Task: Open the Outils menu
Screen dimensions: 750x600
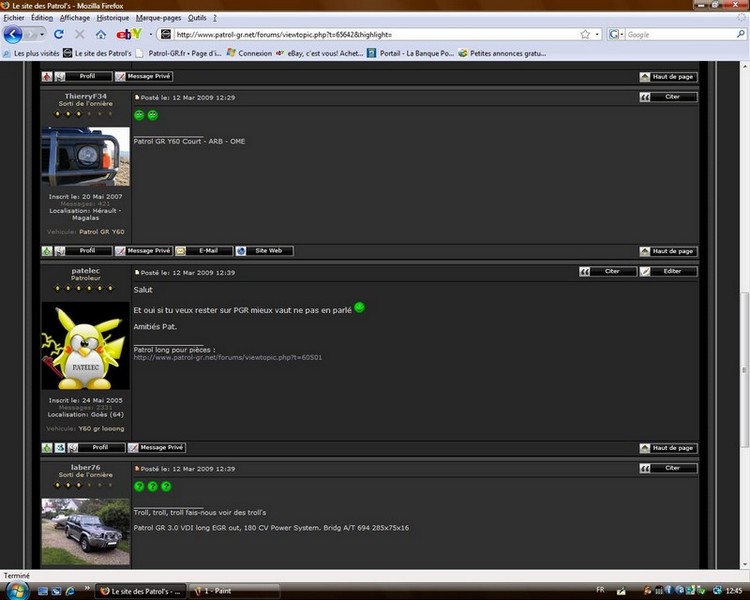Action: pos(197,18)
